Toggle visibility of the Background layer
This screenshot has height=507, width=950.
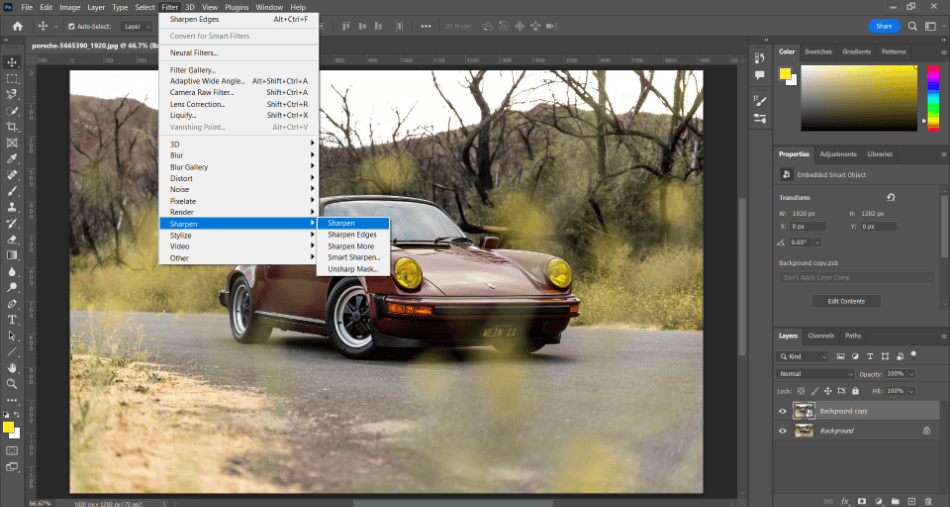[783, 431]
